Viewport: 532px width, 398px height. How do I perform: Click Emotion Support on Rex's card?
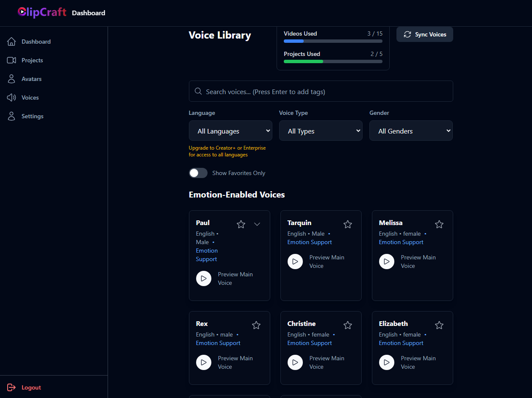pos(218,343)
